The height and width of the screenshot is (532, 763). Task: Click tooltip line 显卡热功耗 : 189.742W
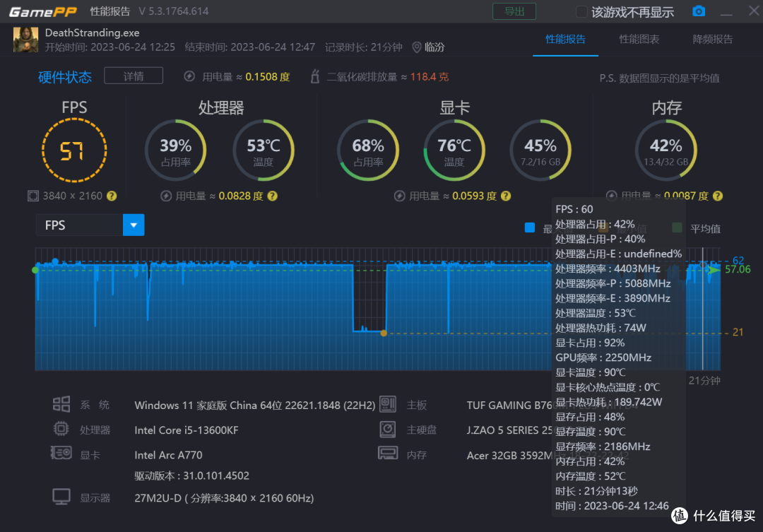coord(609,402)
